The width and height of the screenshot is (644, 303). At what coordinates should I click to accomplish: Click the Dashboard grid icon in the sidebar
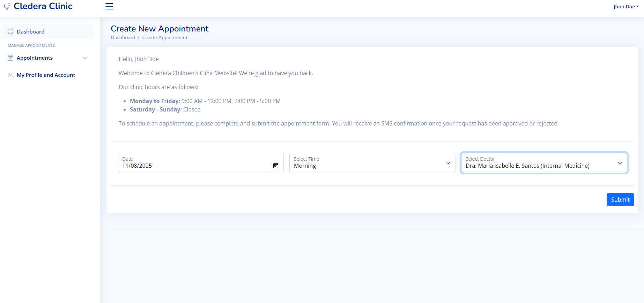pyautogui.click(x=10, y=31)
